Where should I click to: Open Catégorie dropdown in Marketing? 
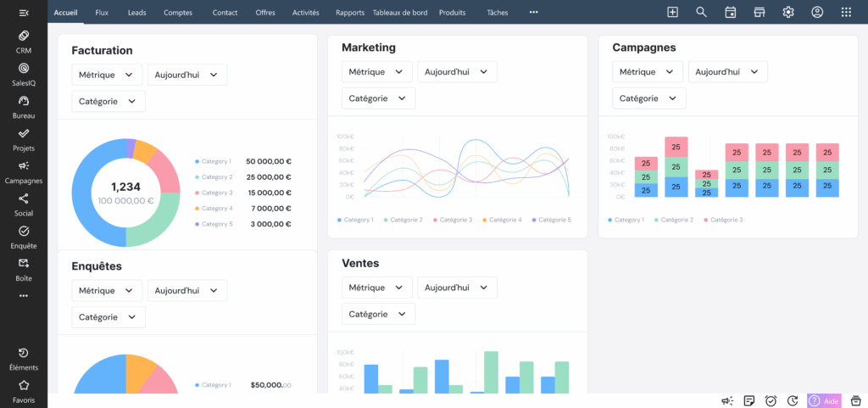tap(379, 98)
